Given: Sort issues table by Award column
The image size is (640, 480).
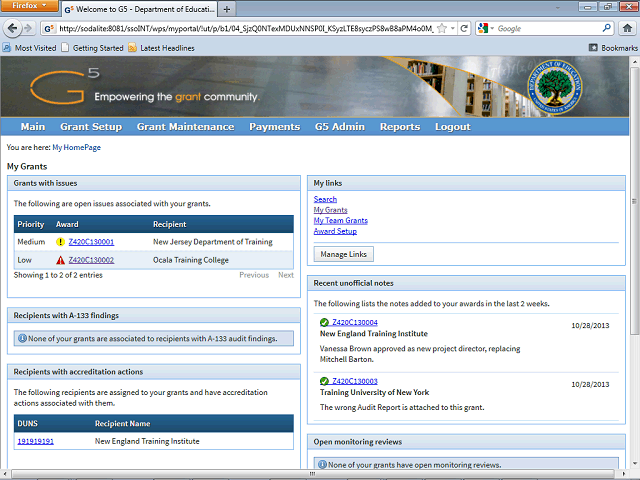Looking at the screenshot, I should [67, 224].
